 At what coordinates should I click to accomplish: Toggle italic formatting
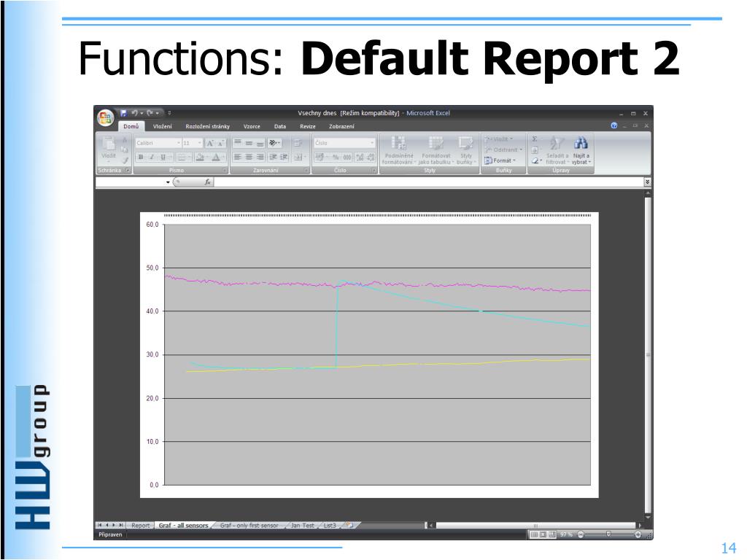[x=152, y=157]
